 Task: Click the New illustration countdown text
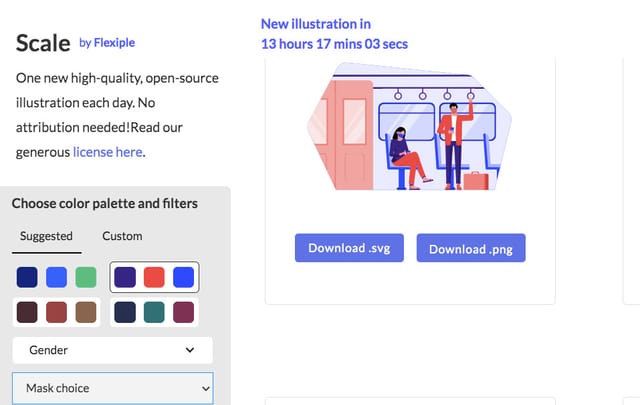[x=334, y=34]
